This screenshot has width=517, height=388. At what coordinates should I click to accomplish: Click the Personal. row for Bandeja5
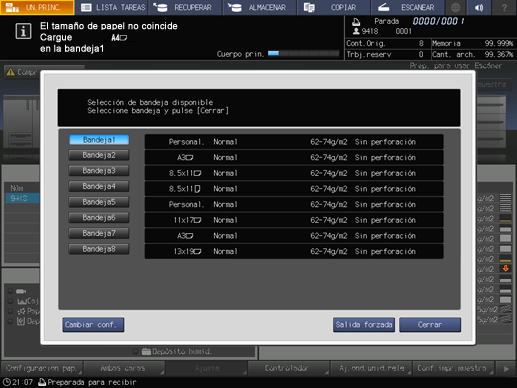pos(294,204)
